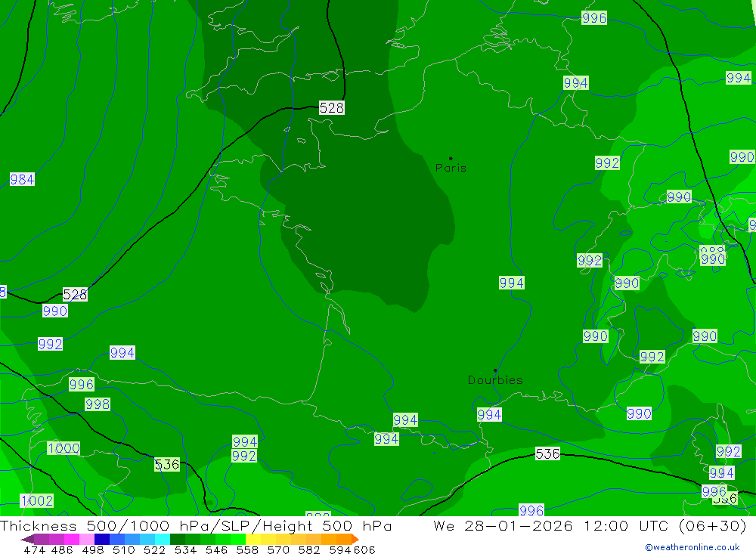Select the dark navy blue legend swatch
Viewport: 756px width, 554px height.
point(102,539)
